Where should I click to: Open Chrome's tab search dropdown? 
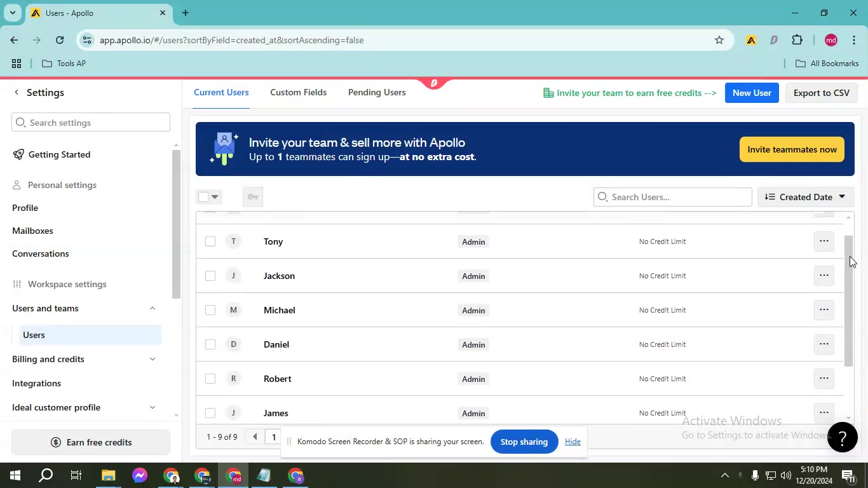pyautogui.click(x=12, y=13)
